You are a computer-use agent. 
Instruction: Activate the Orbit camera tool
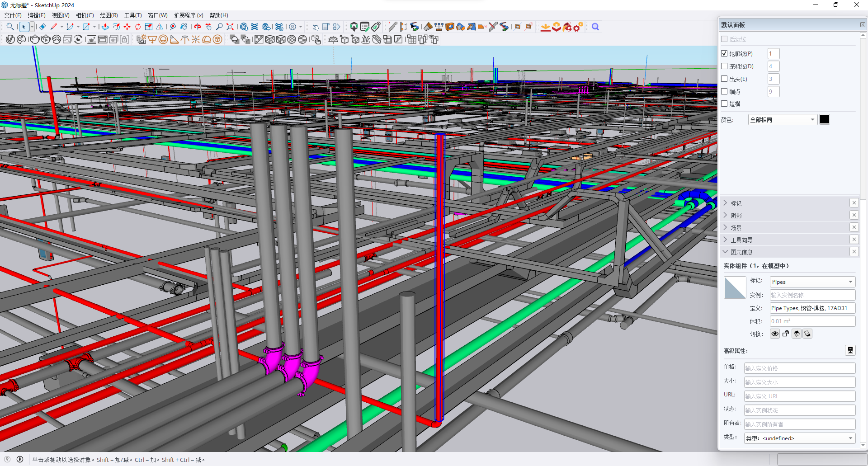coord(198,27)
